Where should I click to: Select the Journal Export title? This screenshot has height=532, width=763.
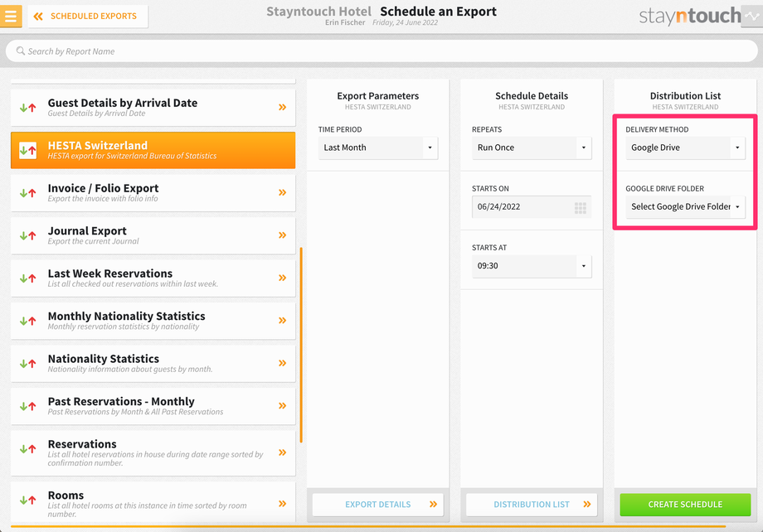[x=87, y=231]
